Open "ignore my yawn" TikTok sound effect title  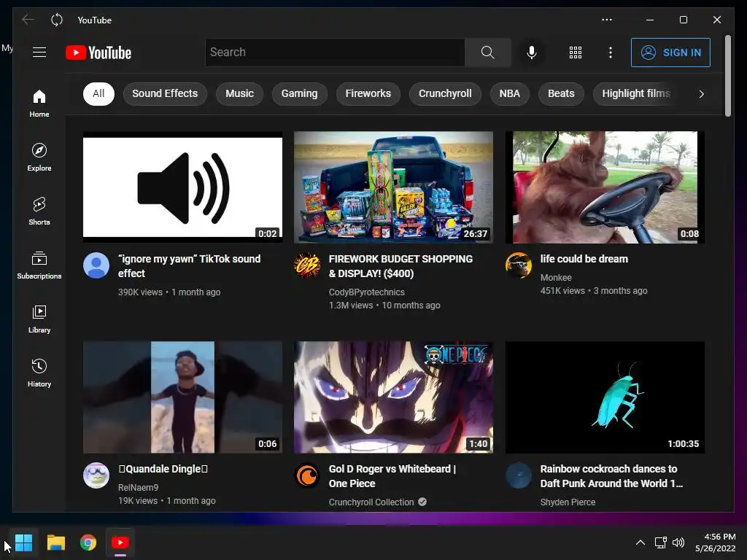pos(190,266)
